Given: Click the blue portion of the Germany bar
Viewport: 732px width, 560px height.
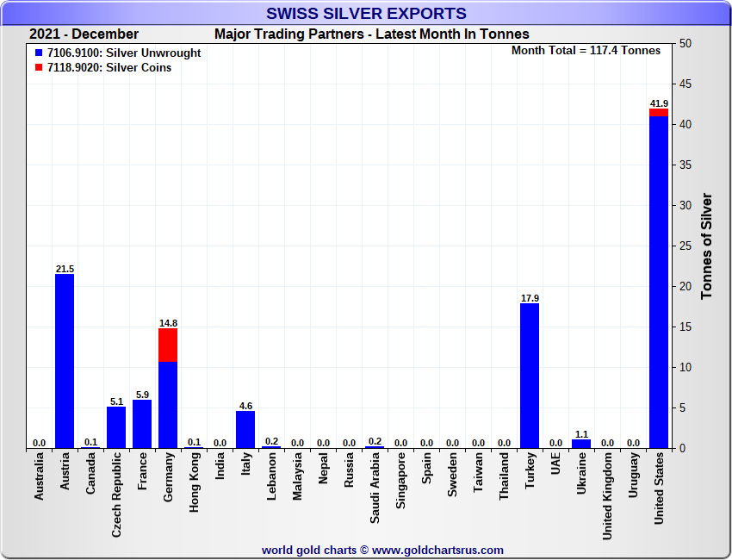Looking at the screenshot, I should pyautogui.click(x=168, y=405).
